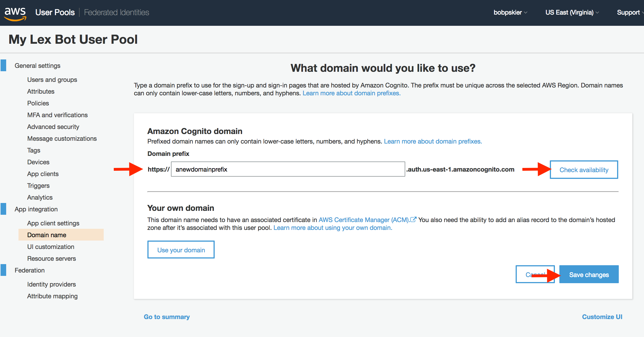
Task: Open App clients page
Action: 43,174
